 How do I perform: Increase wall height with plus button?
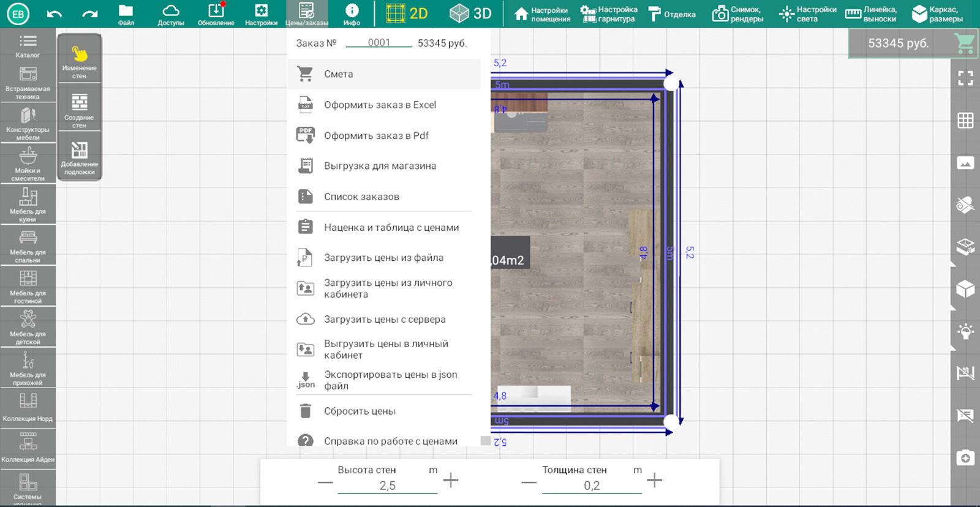(x=451, y=480)
